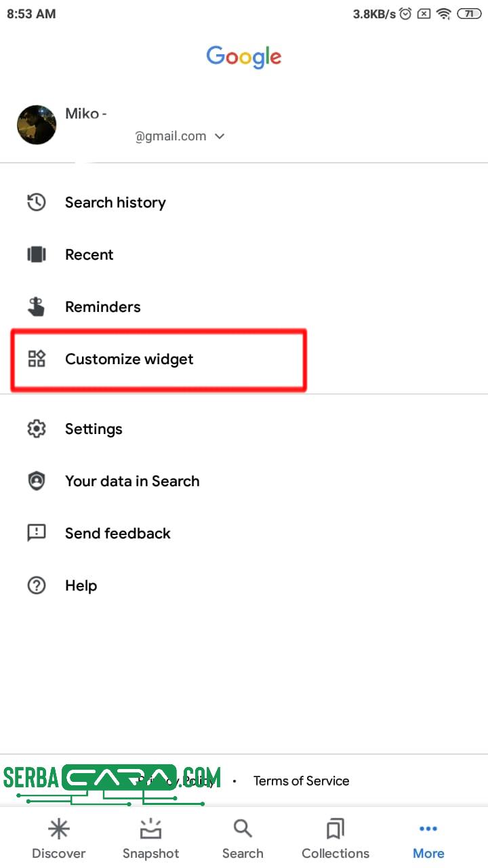
Task: Switch to the Snapshot tab
Action: pos(150,838)
